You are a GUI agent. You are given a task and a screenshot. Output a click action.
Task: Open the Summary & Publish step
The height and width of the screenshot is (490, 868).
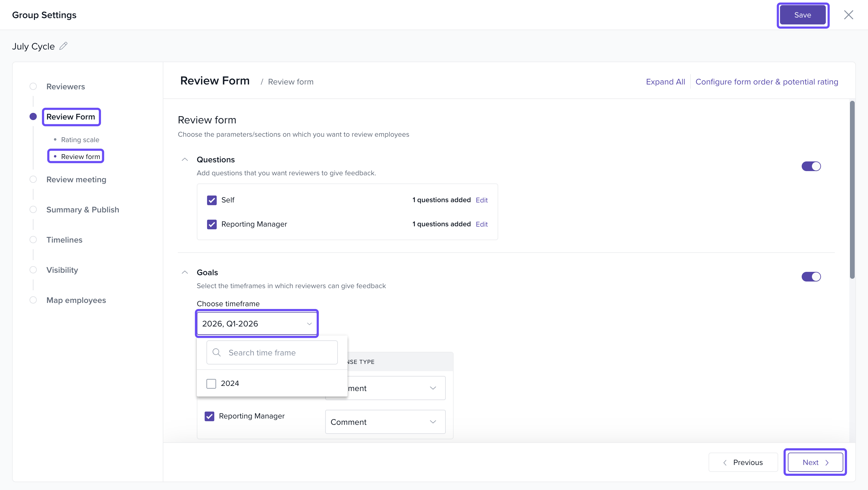coord(83,209)
